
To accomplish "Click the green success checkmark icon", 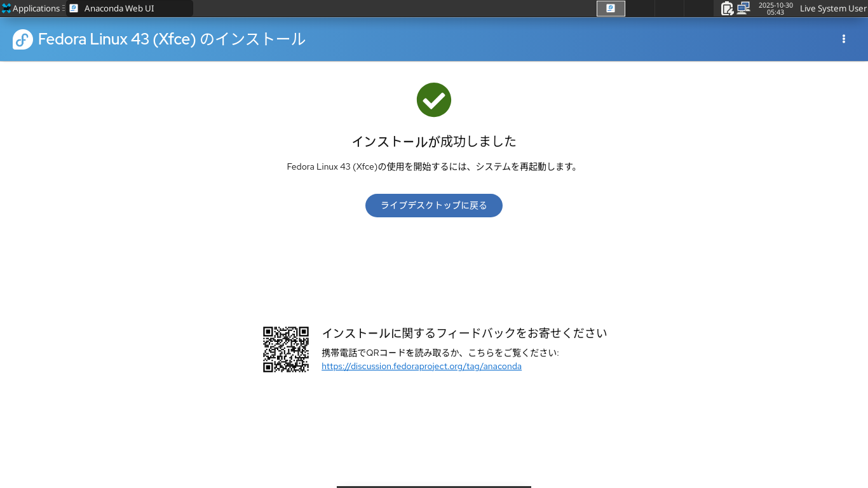I will [x=434, y=100].
